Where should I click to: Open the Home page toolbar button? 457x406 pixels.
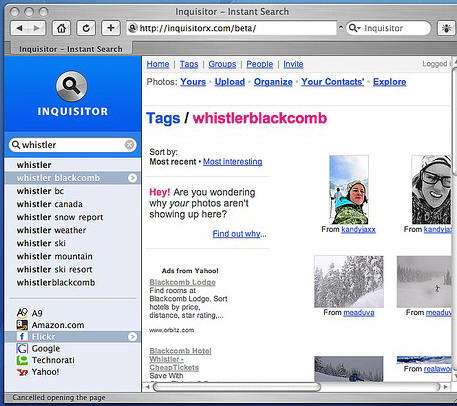[x=61, y=28]
